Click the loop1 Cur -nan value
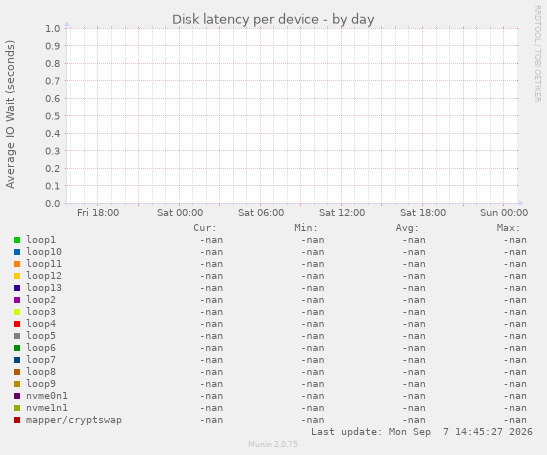547x455 pixels. pyautogui.click(x=211, y=240)
